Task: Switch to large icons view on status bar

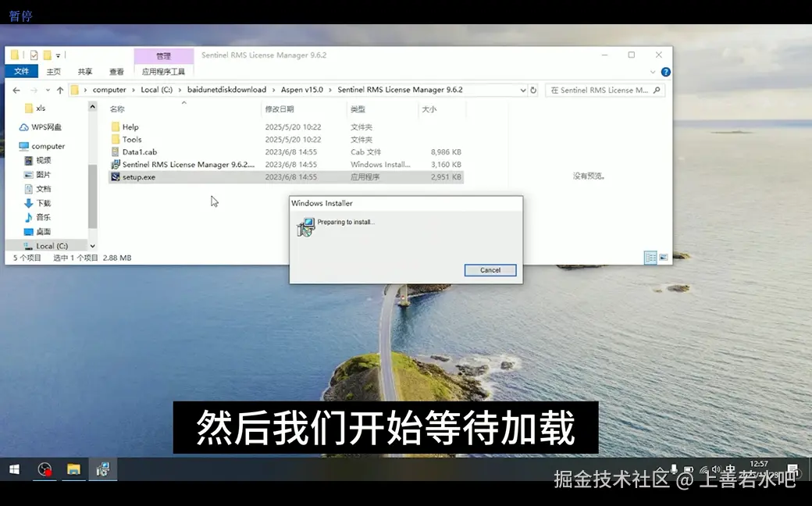Action: click(x=664, y=257)
